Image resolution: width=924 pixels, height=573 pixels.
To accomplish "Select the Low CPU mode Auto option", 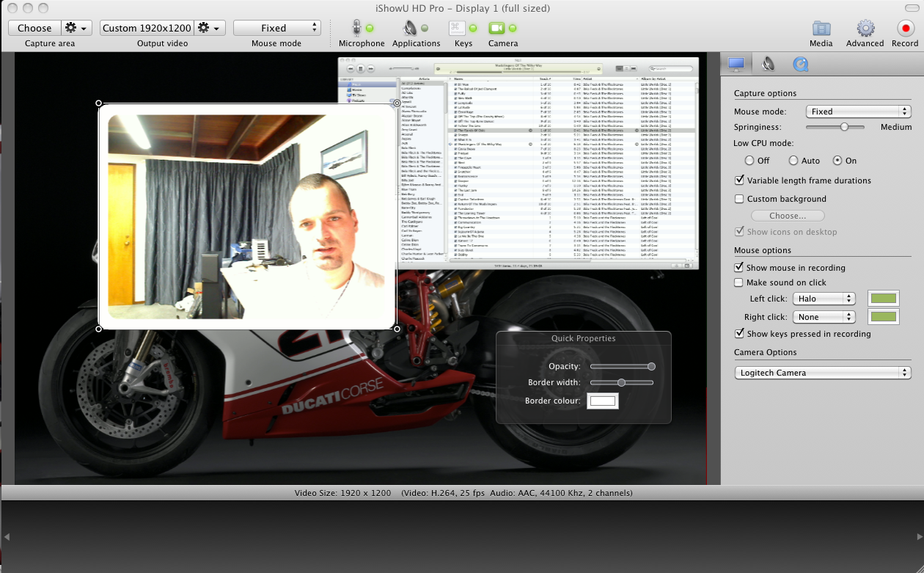I will click(x=793, y=161).
